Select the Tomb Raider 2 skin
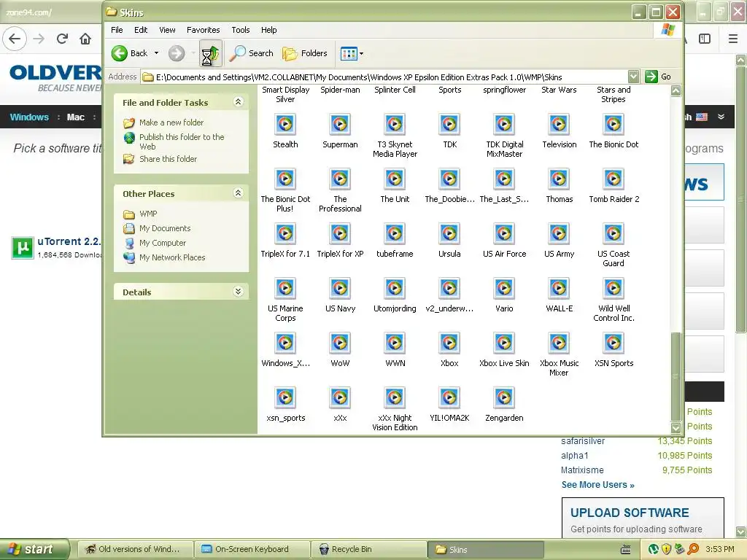The image size is (747, 560). pyautogui.click(x=614, y=179)
